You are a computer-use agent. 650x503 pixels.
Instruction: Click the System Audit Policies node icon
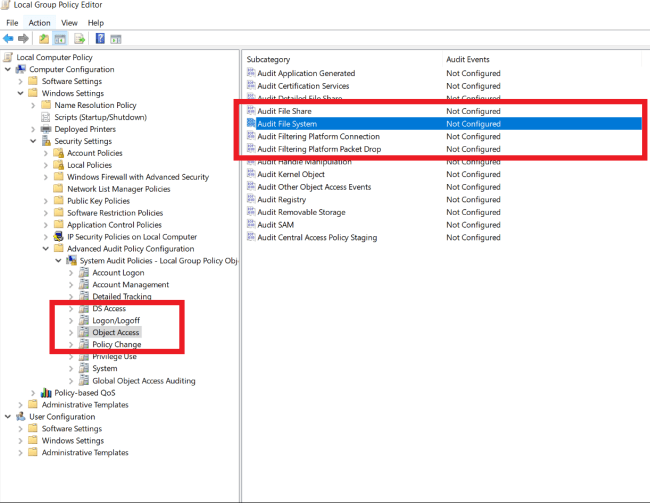(72, 260)
